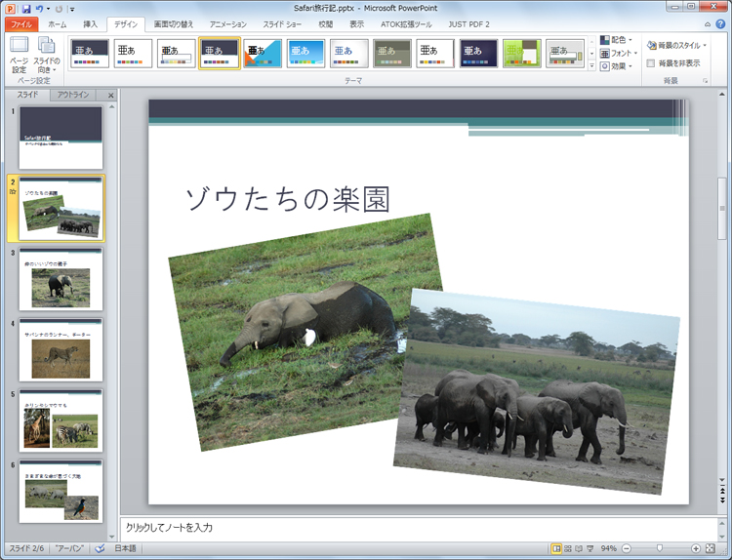Select slide 5 giraffe and zebra thumbnail
Image resolution: width=732 pixels, height=560 pixels.
pyautogui.click(x=61, y=420)
